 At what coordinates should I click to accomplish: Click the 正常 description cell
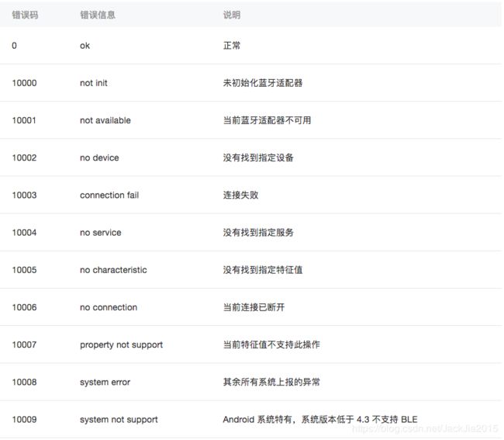tap(231, 46)
